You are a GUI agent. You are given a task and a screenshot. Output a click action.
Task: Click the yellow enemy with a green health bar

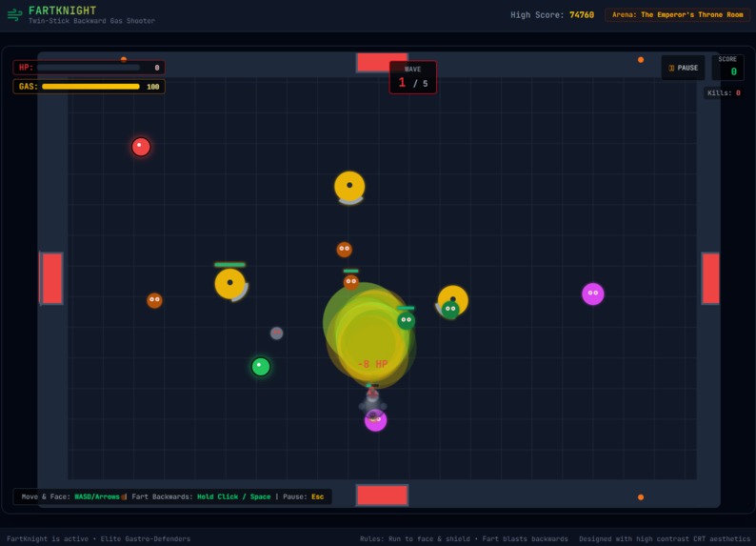(230, 284)
